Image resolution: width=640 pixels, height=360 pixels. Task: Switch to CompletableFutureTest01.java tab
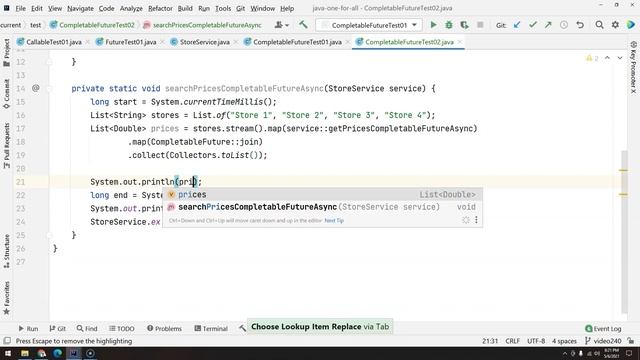[297, 42]
